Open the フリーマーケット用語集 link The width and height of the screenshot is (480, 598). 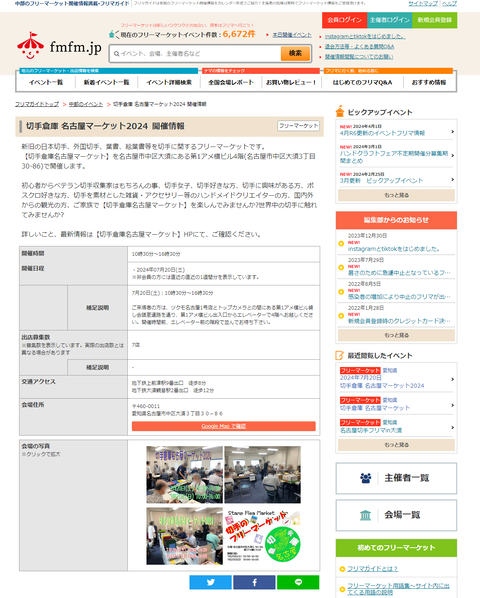(398, 588)
